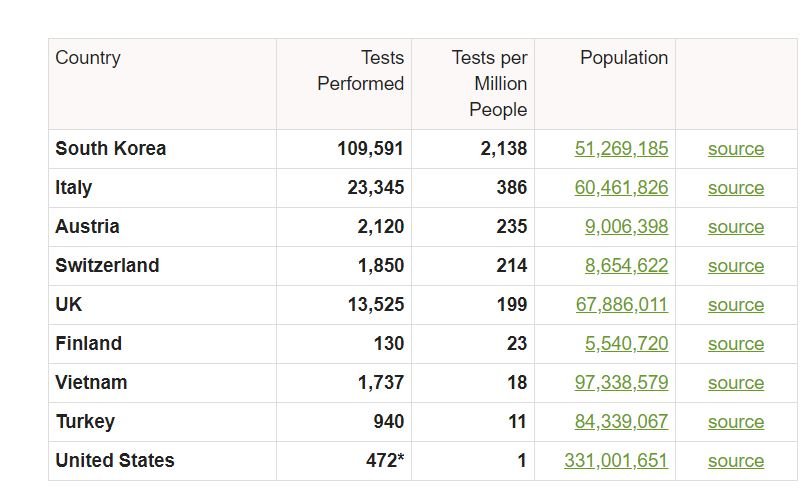Click the source link for Italy
The height and width of the screenshot is (493, 805).
click(736, 188)
